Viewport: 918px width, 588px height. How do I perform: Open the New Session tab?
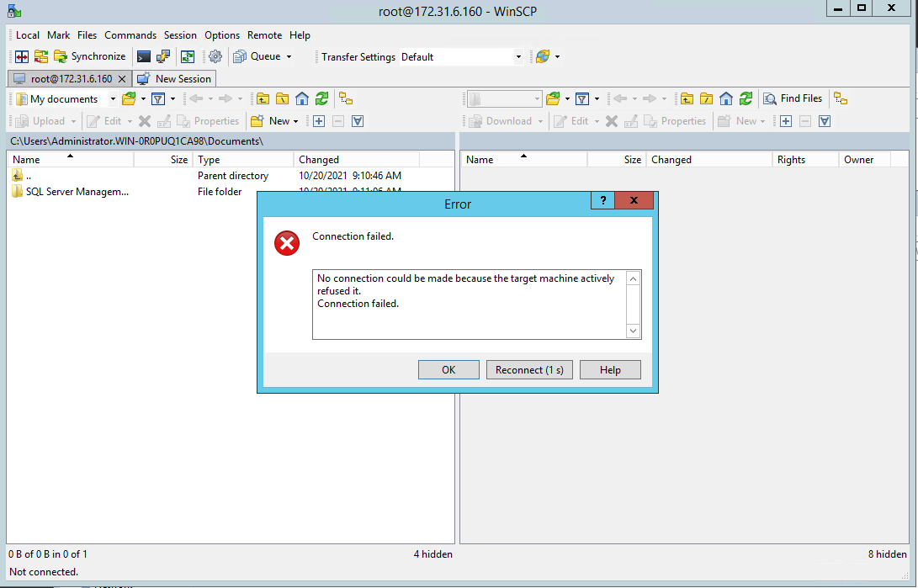click(x=175, y=79)
